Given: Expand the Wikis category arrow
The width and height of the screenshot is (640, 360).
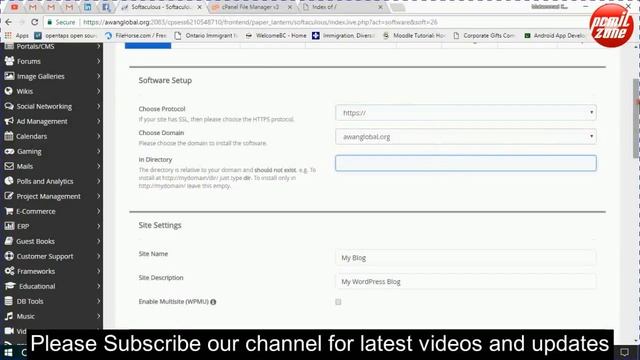Looking at the screenshot, I should coord(98,91).
